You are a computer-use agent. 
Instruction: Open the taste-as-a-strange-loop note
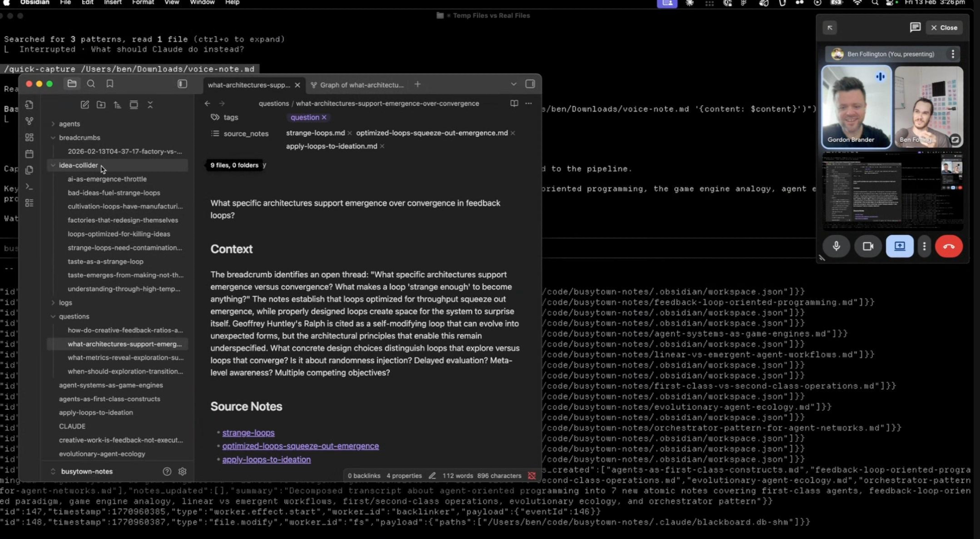[x=105, y=261]
